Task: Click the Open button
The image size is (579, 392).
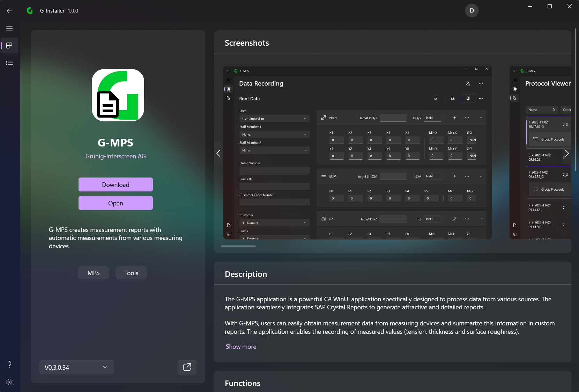Action: 116,203
